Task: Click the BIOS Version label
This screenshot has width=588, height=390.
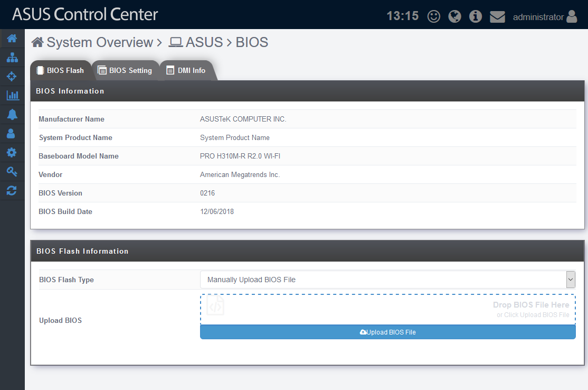Action: 60,193
